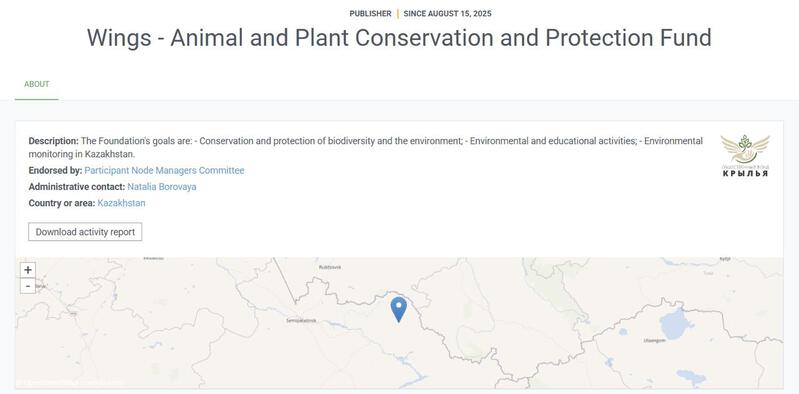Click the large blue lake near Ulaangom
This screenshot has width=799, height=394.
[x=676, y=324]
